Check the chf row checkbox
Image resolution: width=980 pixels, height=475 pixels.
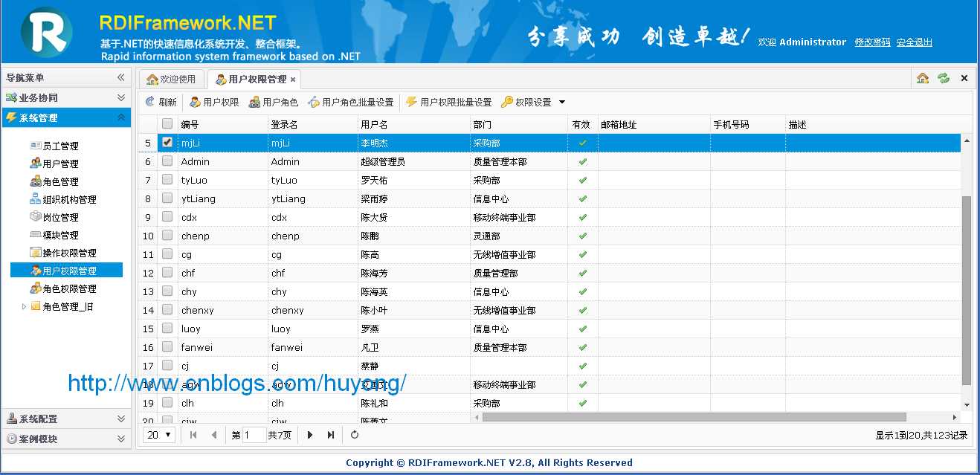tap(167, 273)
